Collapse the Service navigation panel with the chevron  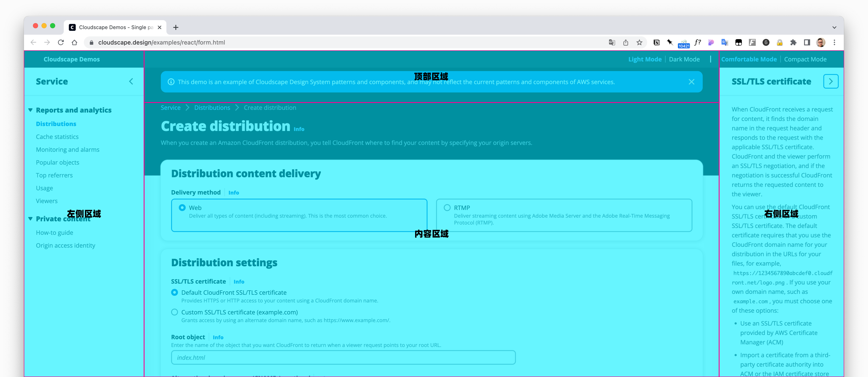pyautogui.click(x=131, y=81)
